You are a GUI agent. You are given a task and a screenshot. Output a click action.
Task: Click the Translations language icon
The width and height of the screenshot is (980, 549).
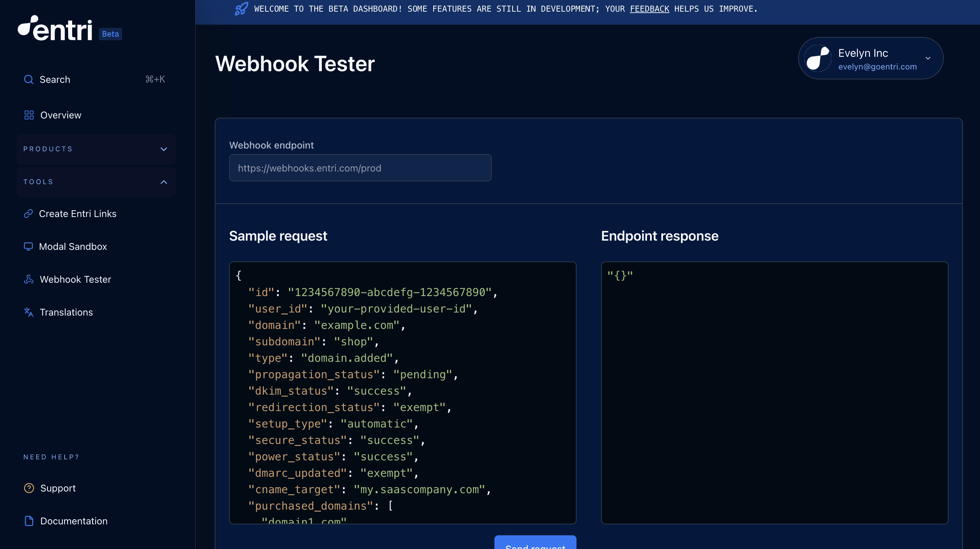point(28,312)
